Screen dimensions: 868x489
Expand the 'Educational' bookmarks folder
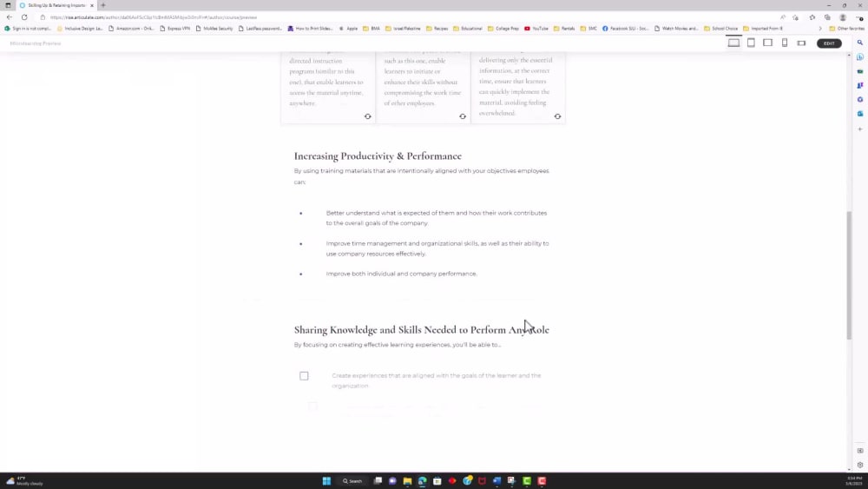point(468,29)
